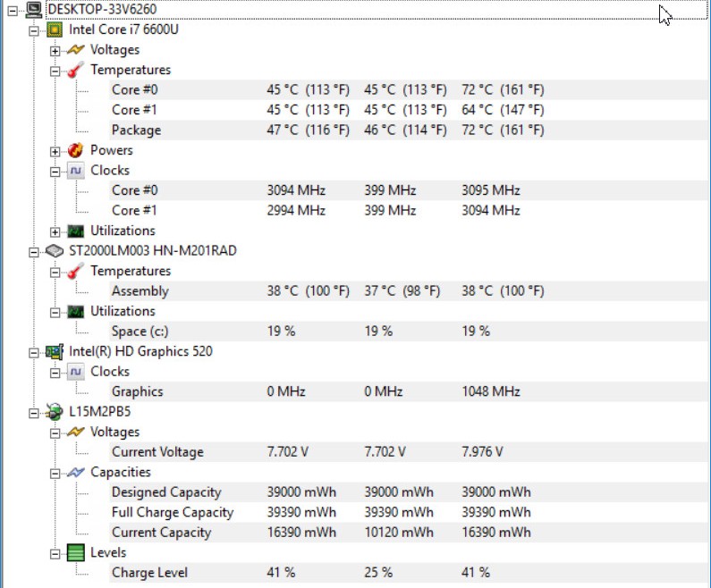Click the graphics card icon for Intel HD Graphics 520
The height and width of the screenshot is (588, 711).
click(55, 351)
